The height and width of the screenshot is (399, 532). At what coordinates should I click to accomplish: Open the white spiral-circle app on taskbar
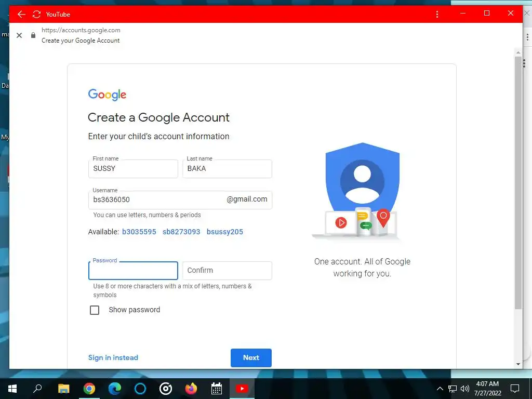pos(166,389)
